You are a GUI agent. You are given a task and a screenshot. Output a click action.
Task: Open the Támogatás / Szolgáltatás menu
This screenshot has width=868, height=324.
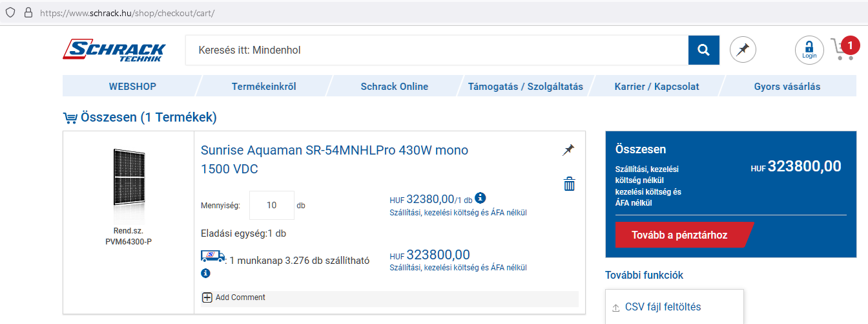tap(526, 86)
